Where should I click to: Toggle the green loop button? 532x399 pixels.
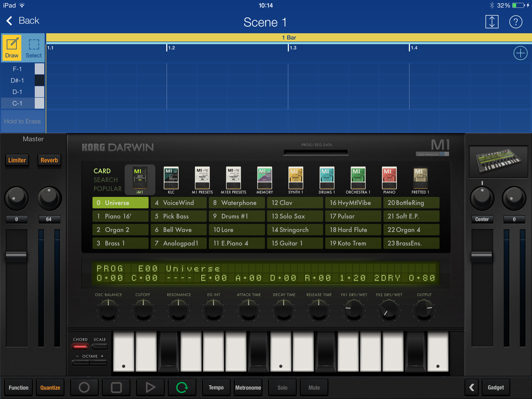182,387
